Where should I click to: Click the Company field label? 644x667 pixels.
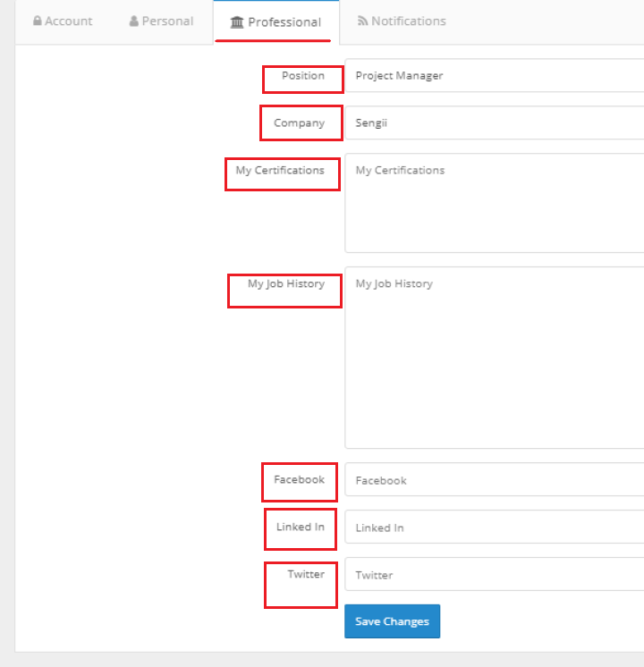(x=300, y=122)
